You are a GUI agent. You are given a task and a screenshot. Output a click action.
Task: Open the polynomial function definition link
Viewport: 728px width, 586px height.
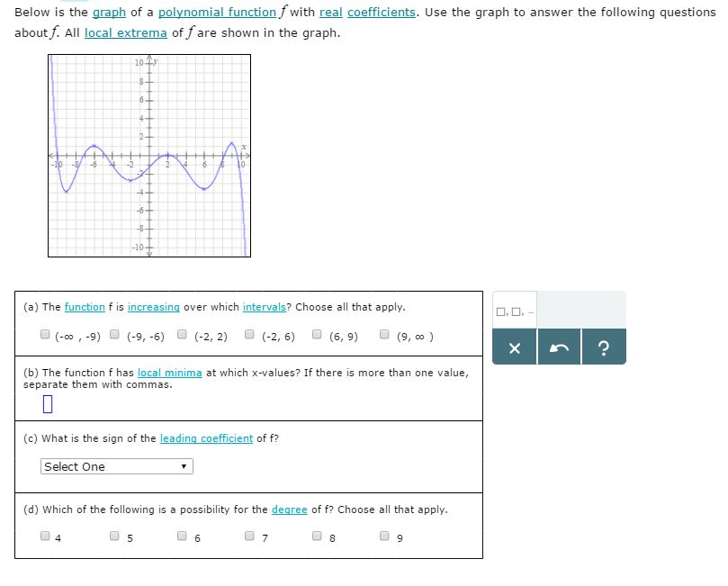217,12
